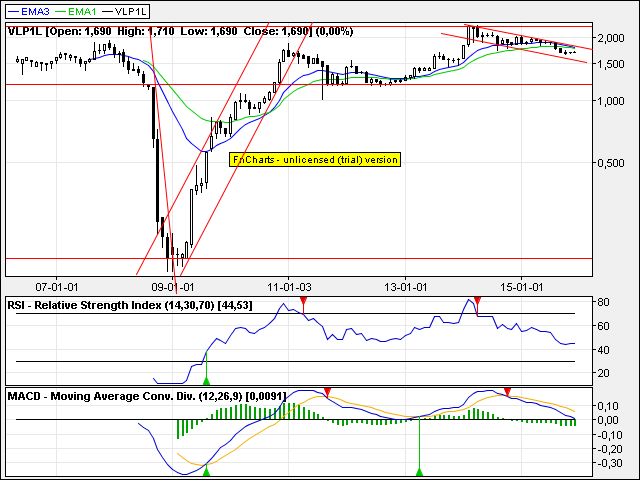Screen dimensions: 640x480
Task: Click the 11-01-03 date label
Action: 289,287
